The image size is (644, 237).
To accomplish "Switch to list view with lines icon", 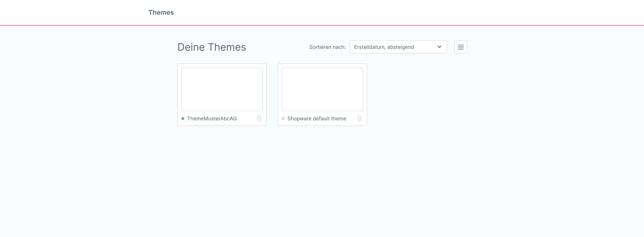I will point(460,47).
